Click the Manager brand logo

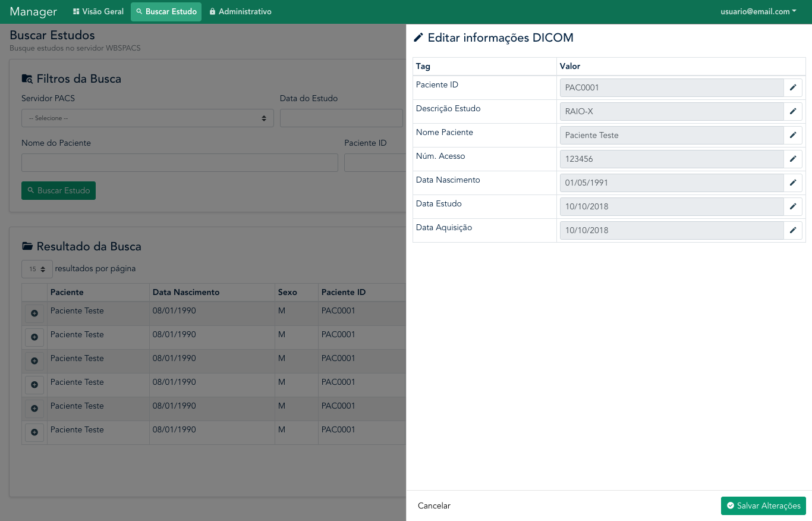point(33,12)
